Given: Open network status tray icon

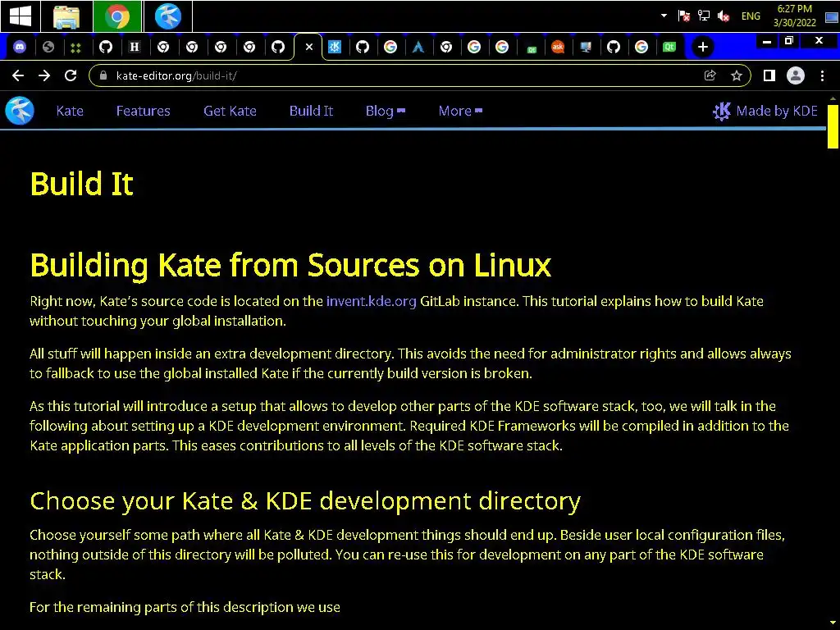Looking at the screenshot, I should 703,16.
